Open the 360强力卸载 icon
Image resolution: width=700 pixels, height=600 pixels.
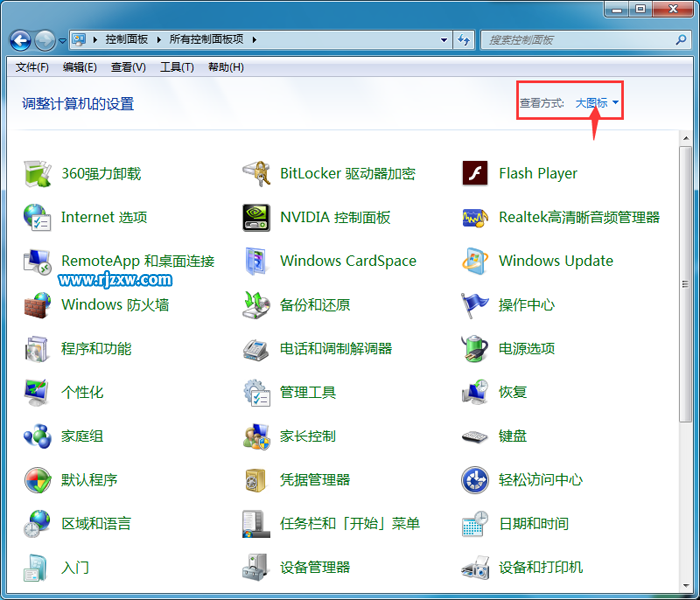pos(37,173)
